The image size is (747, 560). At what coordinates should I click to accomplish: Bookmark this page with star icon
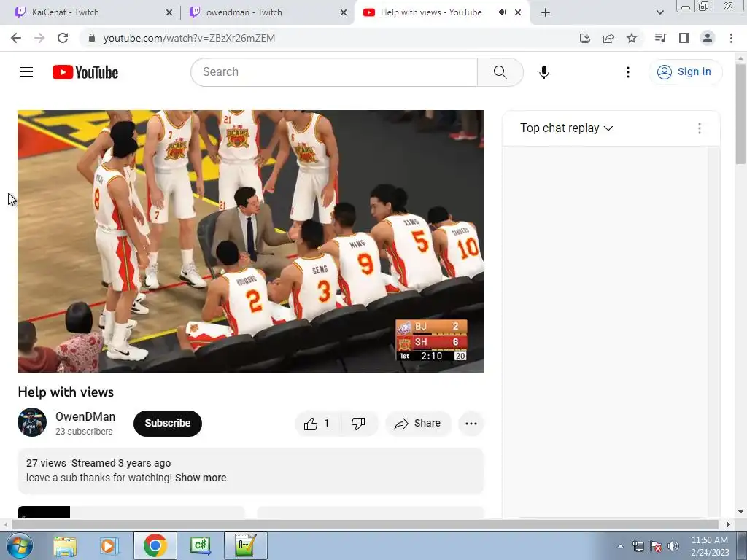point(632,38)
